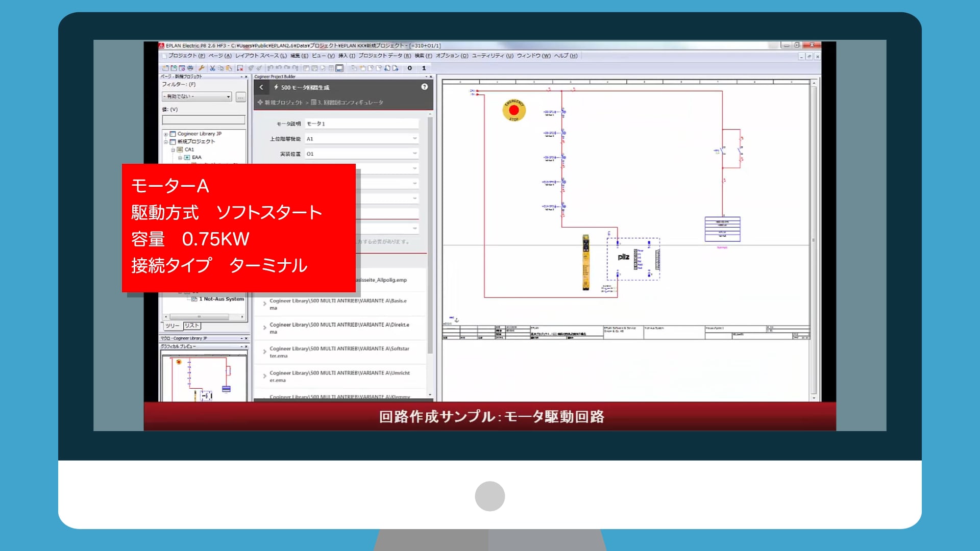Open the オプション(O) menu
Image resolution: width=980 pixels, height=551 pixels.
pyautogui.click(x=452, y=56)
